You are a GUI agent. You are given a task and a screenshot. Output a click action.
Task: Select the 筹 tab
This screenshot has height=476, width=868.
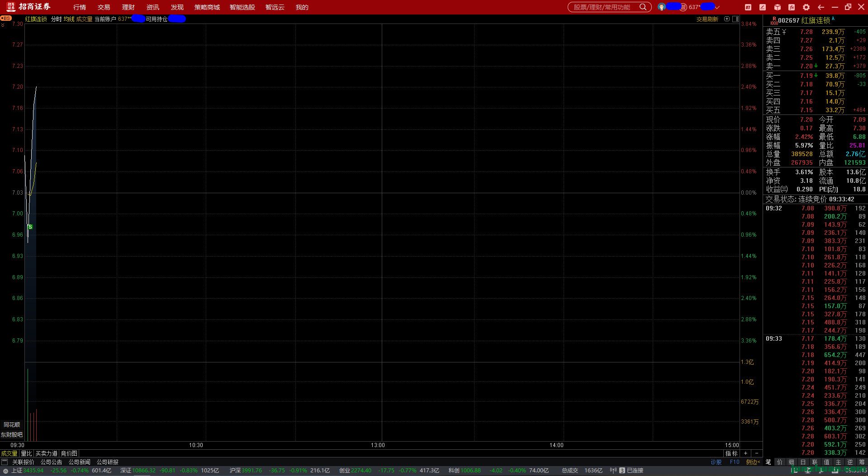point(862,462)
